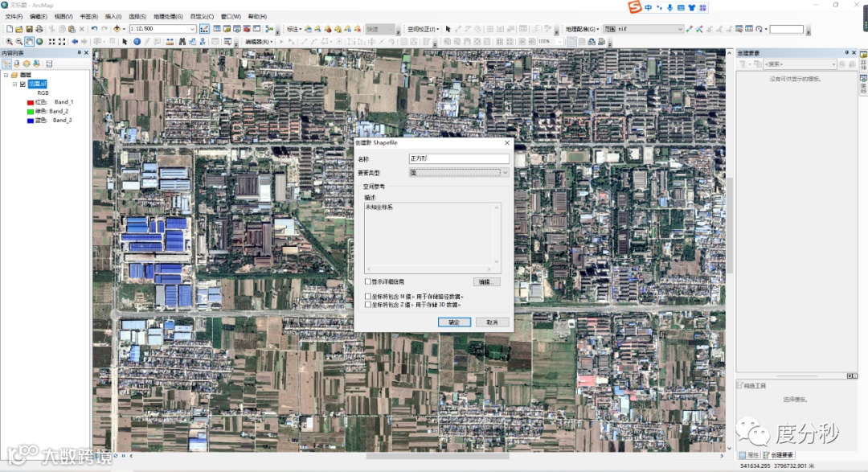Viewport: 868px width, 472px height.
Task: Click the Fixed Zoom Out icon
Action: click(62, 42)
